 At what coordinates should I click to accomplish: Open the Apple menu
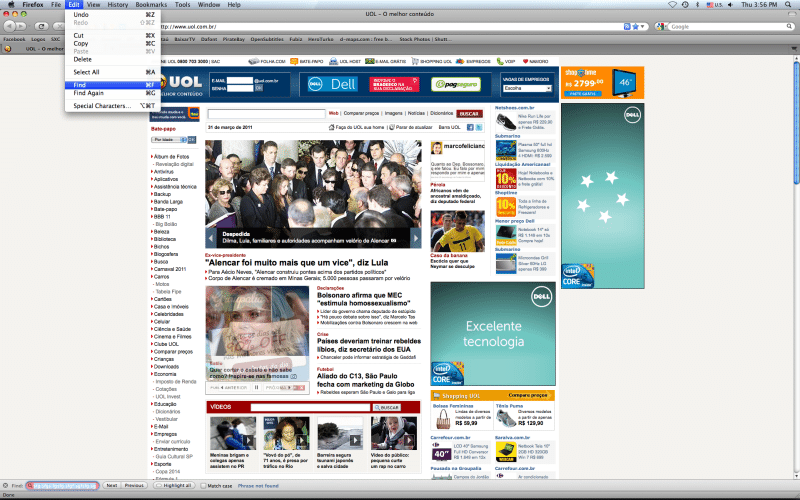click(11, 5)
